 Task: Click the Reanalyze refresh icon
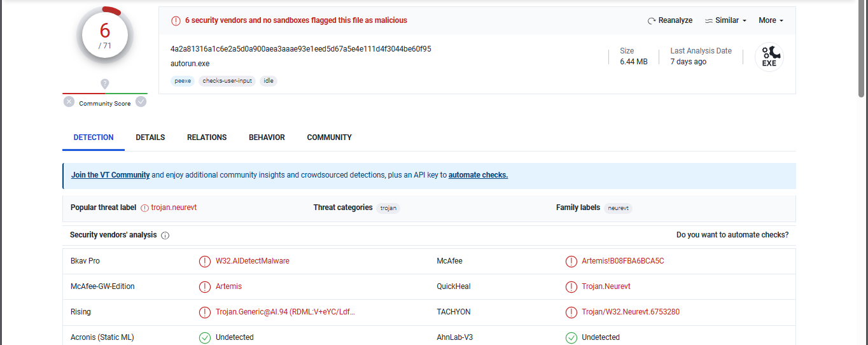pyautogui.click(x=652, y=21)
